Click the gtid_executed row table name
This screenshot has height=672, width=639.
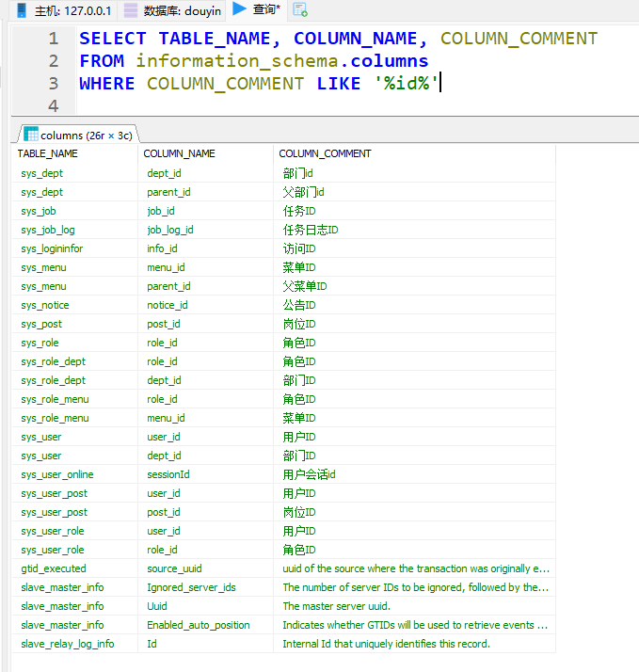click(53, 568)
